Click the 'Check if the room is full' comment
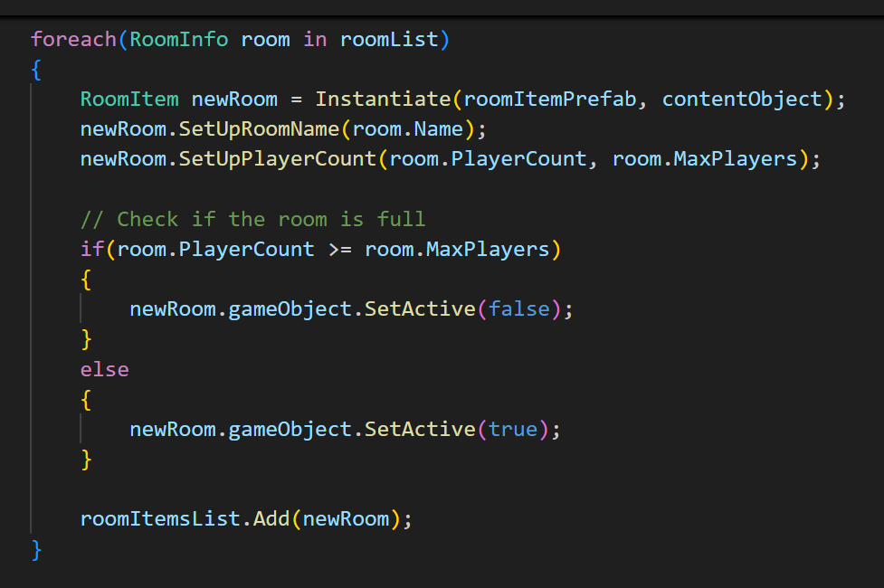 tap(252, 219)
